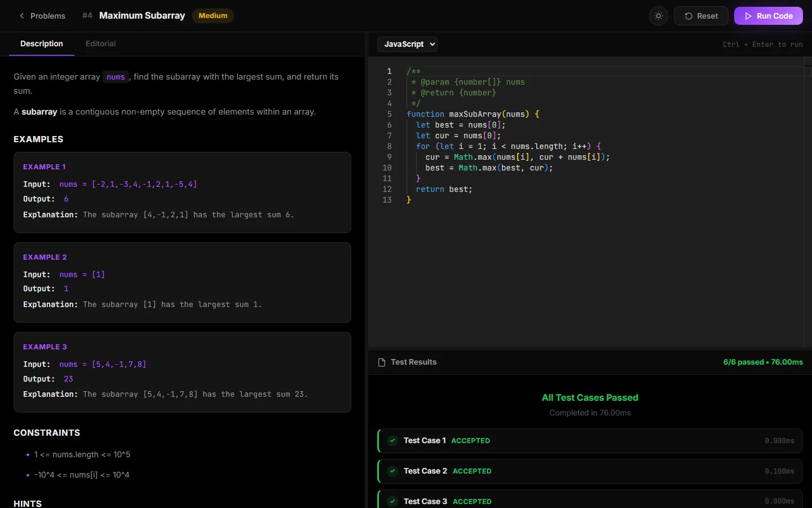
Task: Click the 'HINTS' heading
Action: [x=28, y=503]
